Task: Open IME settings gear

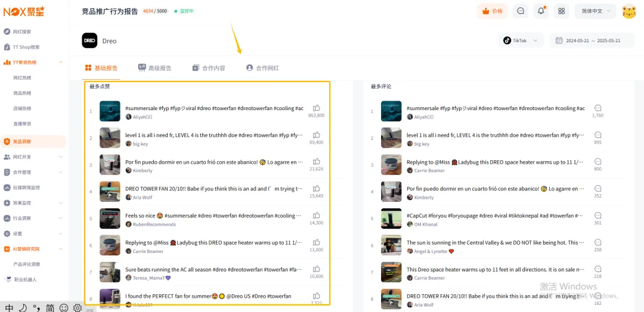Action: coord(77,308)
